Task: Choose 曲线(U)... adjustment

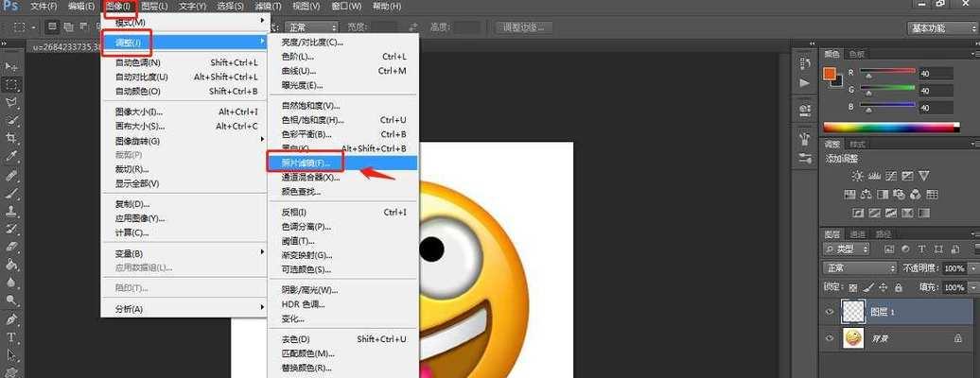Action: pyautogui.click(x=343, y=71)
